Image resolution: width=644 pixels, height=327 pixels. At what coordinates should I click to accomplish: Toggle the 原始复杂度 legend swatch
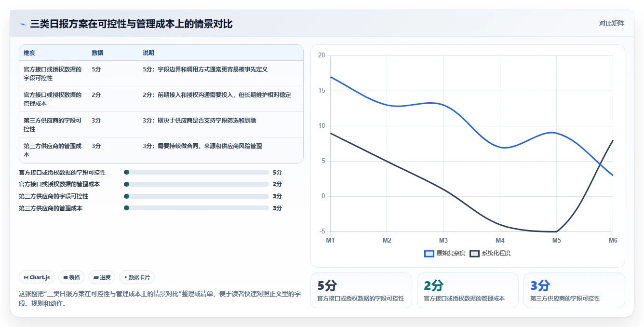click(x=429, y=253)
